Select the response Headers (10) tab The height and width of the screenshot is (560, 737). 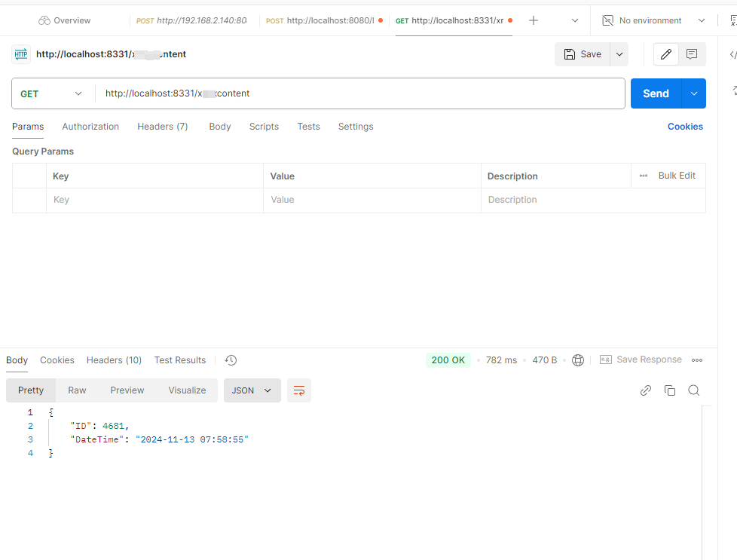114,360
